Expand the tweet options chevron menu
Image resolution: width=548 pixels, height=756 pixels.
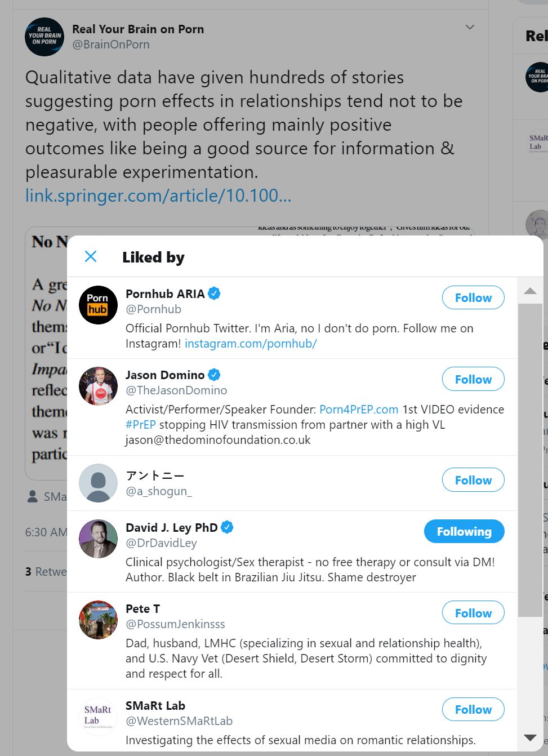pyautogui.click(x=470, y=27)
